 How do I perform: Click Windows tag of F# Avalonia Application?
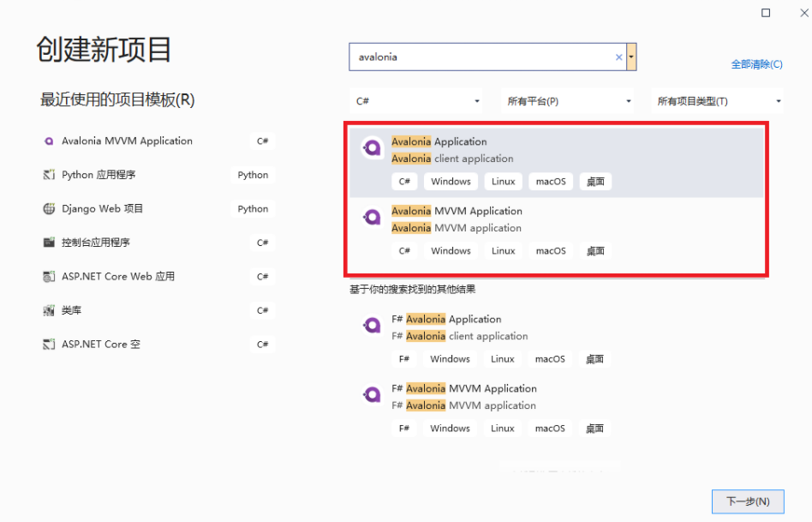coord(450,359)
